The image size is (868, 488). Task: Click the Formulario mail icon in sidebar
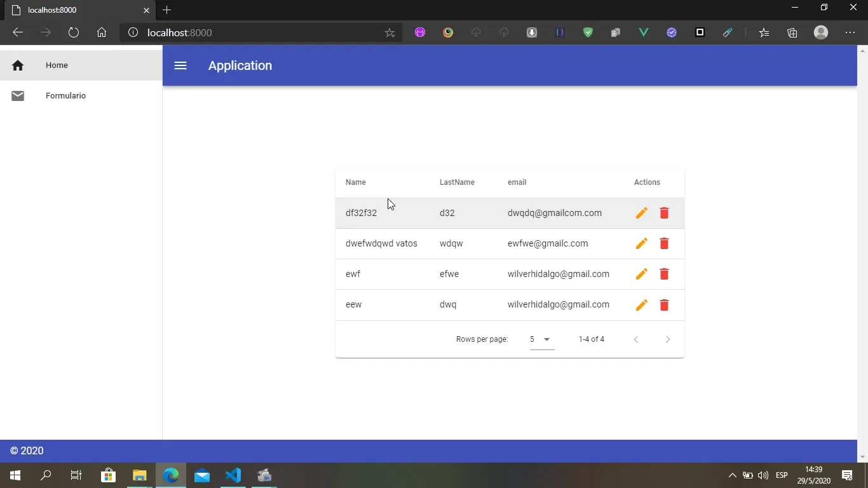tap(18, 95)
